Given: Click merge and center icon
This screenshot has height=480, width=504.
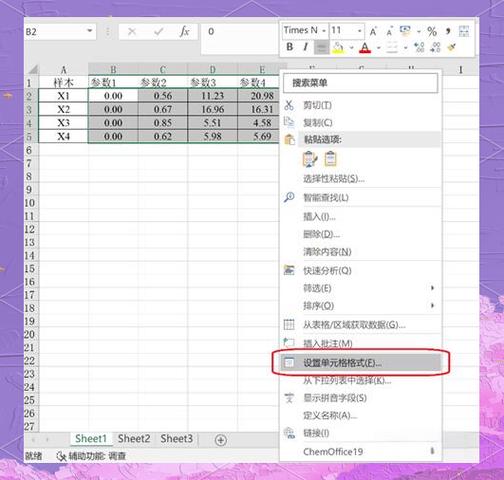Looking at the screenshot, I should (x=464, y=31).
